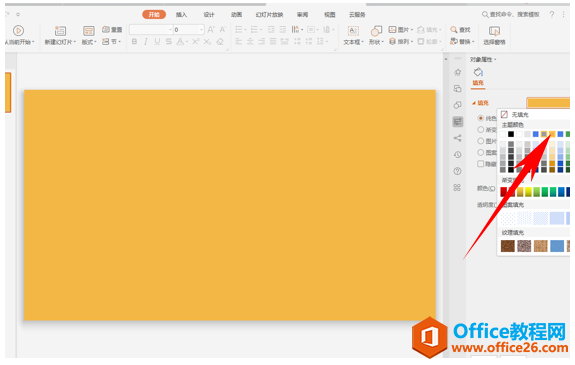Switch to the Insert ribbon tab
This screenshot has width=575, height=365.
coord(181,15)
